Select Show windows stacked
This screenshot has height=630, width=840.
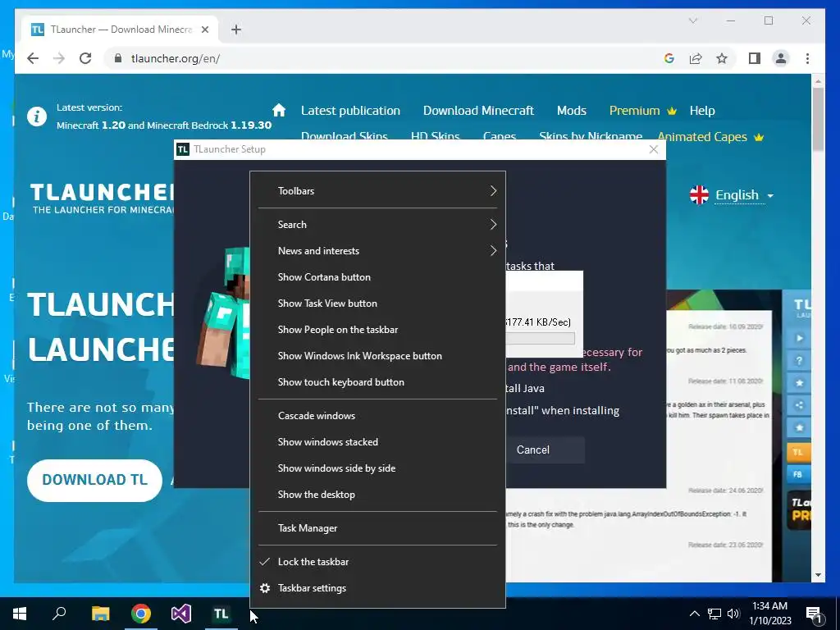coord(377,442)
